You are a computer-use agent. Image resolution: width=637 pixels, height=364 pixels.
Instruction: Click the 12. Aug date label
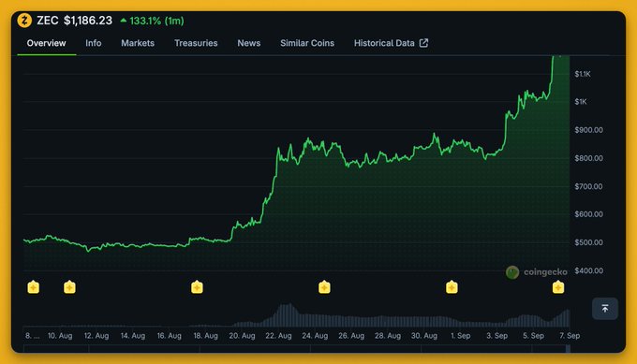click(x=96, y=336)
